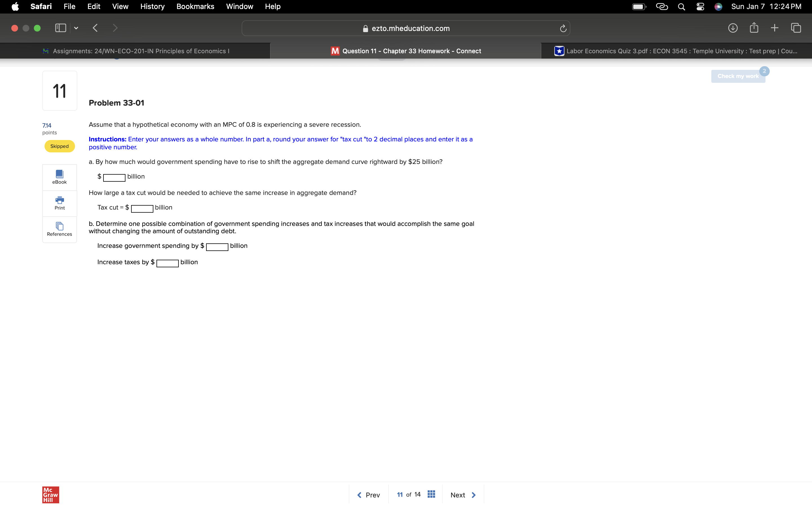Screen dimensions: 812x507
Task: Click the Next button
Action: pyautogui.click(x=463, y=495)
